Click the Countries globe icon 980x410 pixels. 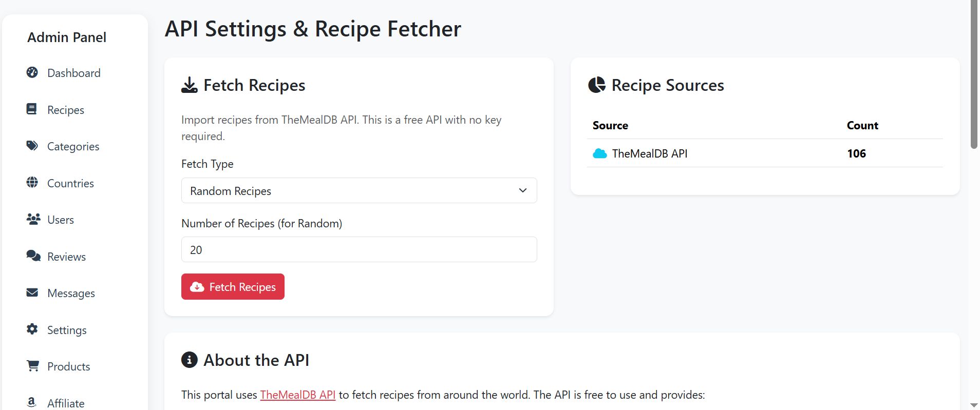pos(32,182)
